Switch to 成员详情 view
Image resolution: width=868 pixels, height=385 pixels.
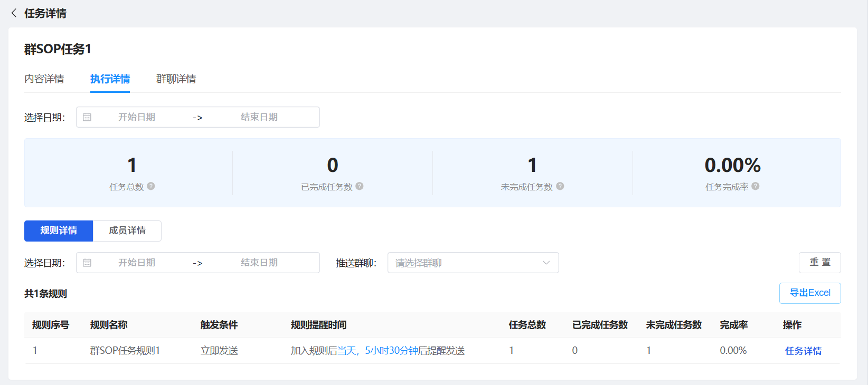127,230
